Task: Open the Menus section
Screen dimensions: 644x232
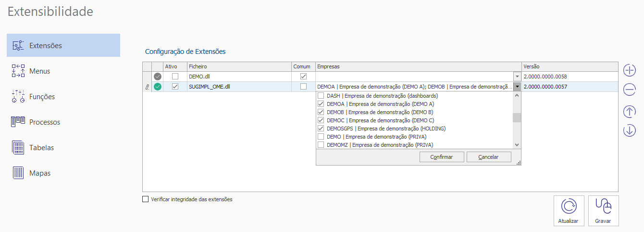Action: click(x=39, y=71)
